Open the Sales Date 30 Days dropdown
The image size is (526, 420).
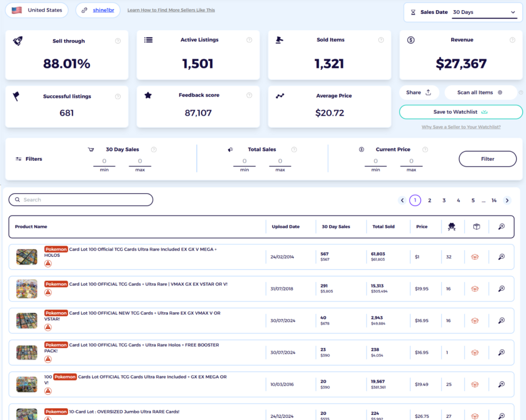(484, 12)
